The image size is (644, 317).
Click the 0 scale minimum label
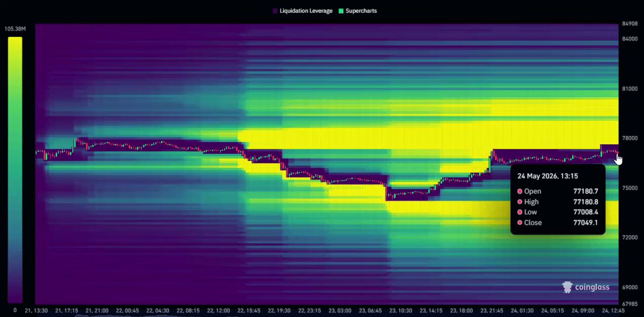(14, 310)
